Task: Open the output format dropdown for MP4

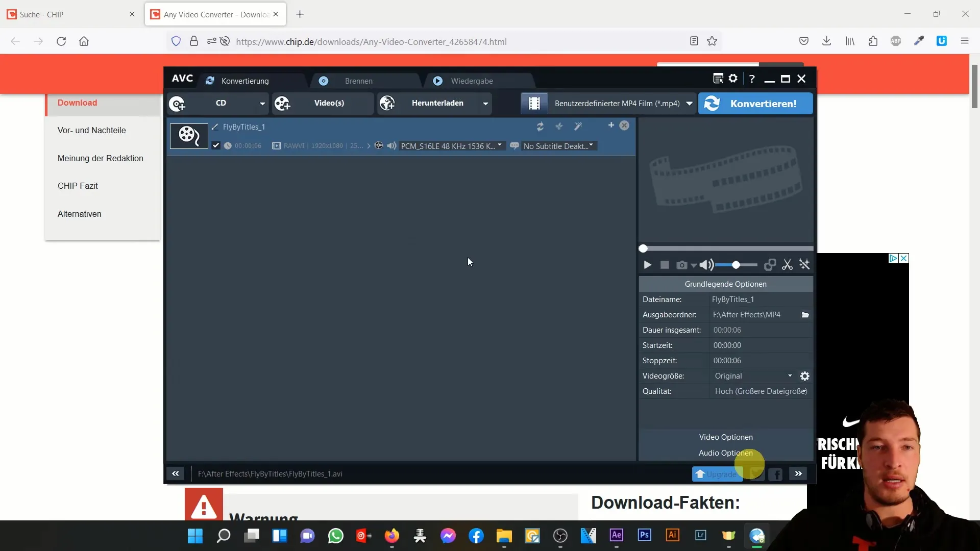Action: 689,104
